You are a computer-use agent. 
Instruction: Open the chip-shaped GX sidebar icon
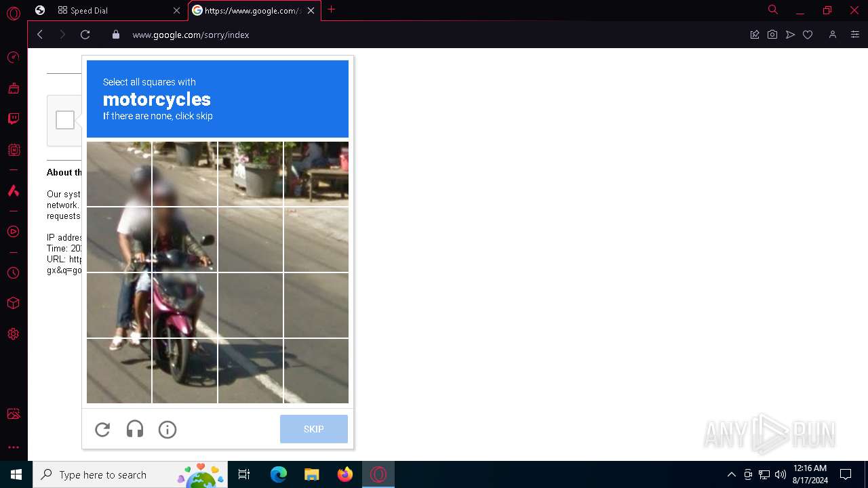[13, 150]
